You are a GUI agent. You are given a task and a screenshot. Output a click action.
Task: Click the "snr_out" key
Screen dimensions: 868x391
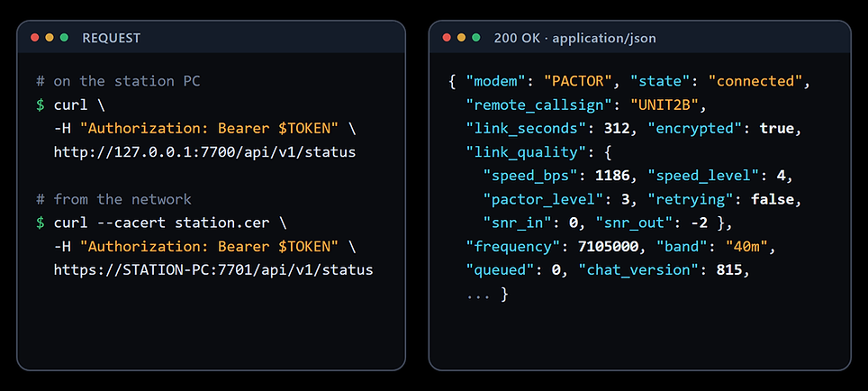[x=633, y=223]
